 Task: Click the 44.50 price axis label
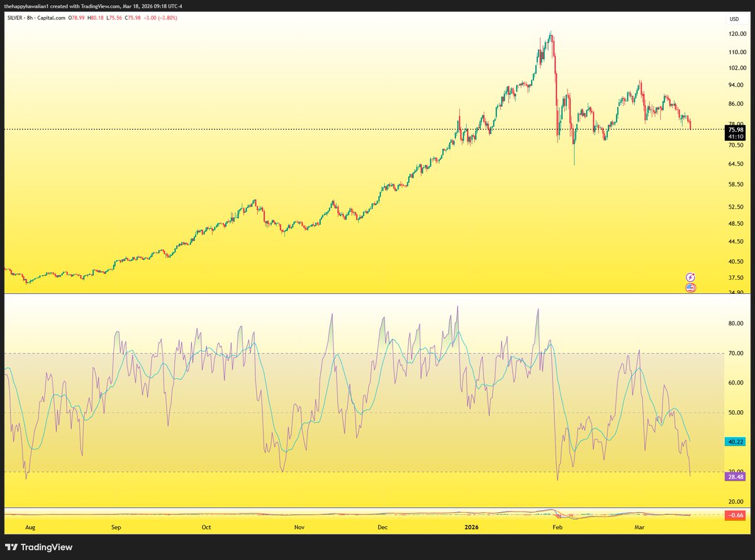[736, 242]
